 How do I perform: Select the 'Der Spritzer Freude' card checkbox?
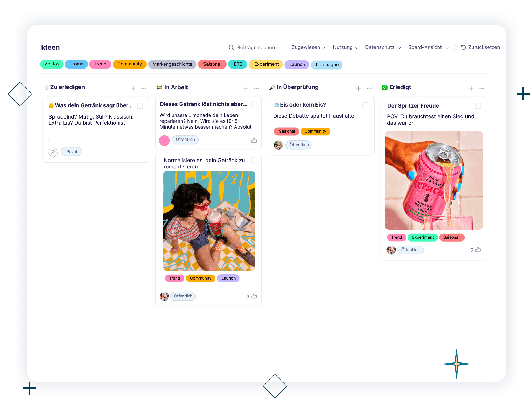click(x=478, y=106)
